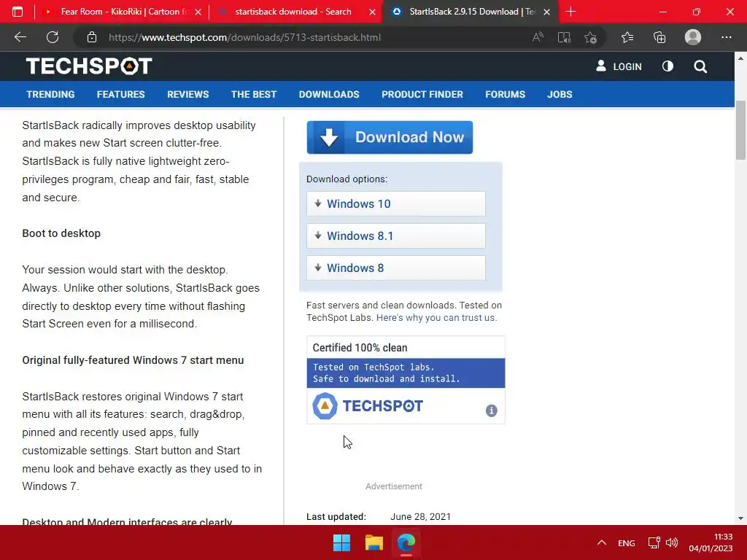The height and width of the screenshot is (560, 747).
Task: Log in via the LOGIN link
Action: (x=619, y=66)
